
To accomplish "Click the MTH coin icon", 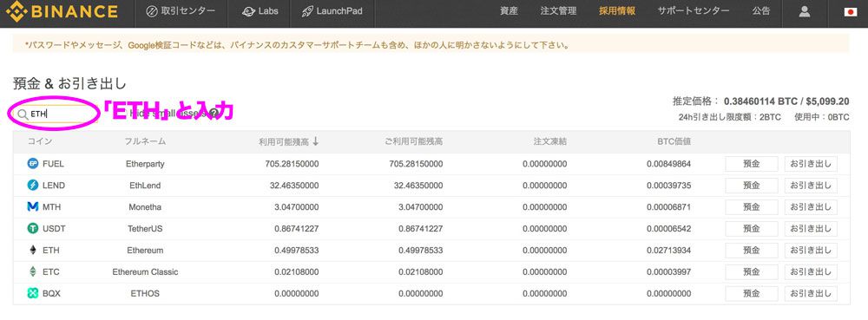I will point(33,206).
